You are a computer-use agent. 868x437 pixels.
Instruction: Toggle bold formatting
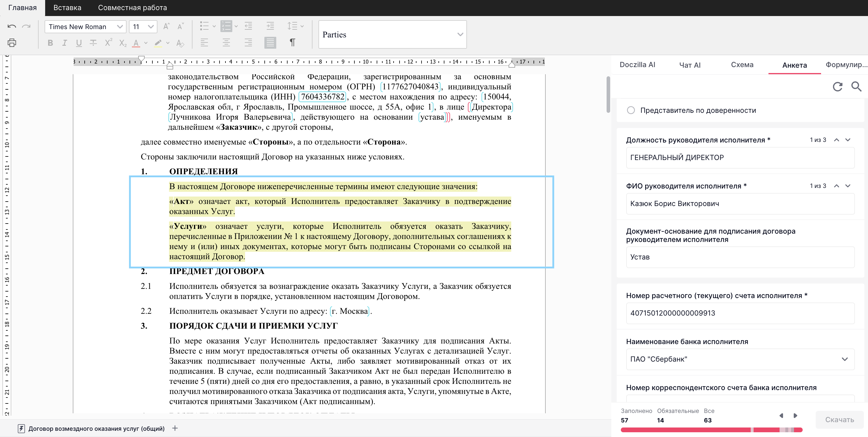tap(50, 43)
